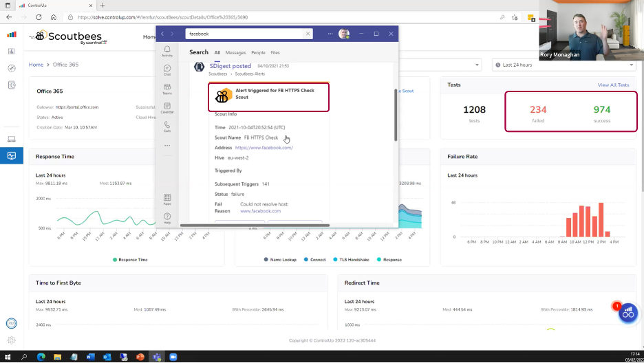Clear the facebook search text

(x=308, y=34)
